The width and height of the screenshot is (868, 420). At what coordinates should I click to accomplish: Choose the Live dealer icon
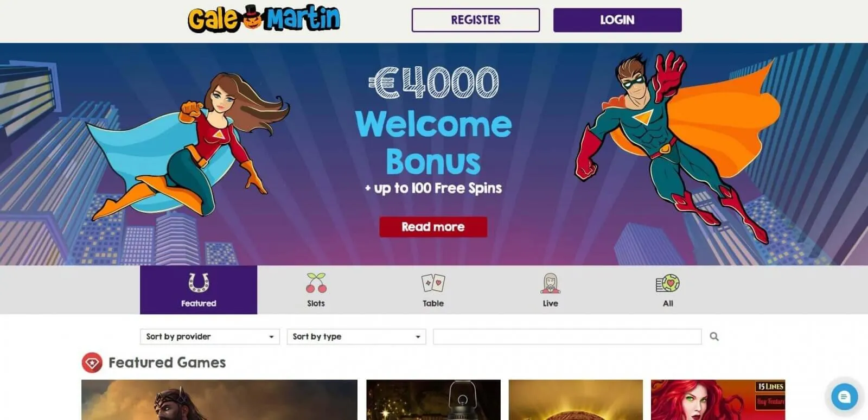tap(550, 283)
